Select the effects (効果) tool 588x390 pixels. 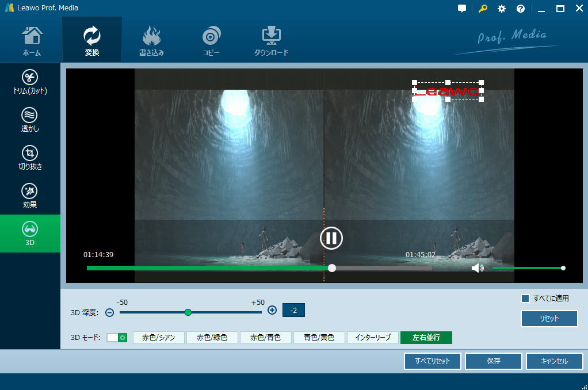point(30,196)
